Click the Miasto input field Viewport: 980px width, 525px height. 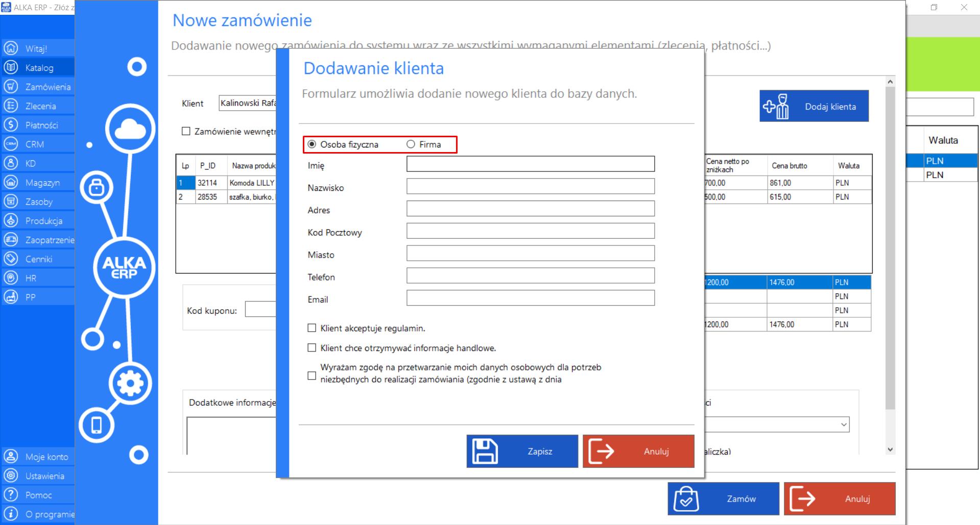point(531,253)
